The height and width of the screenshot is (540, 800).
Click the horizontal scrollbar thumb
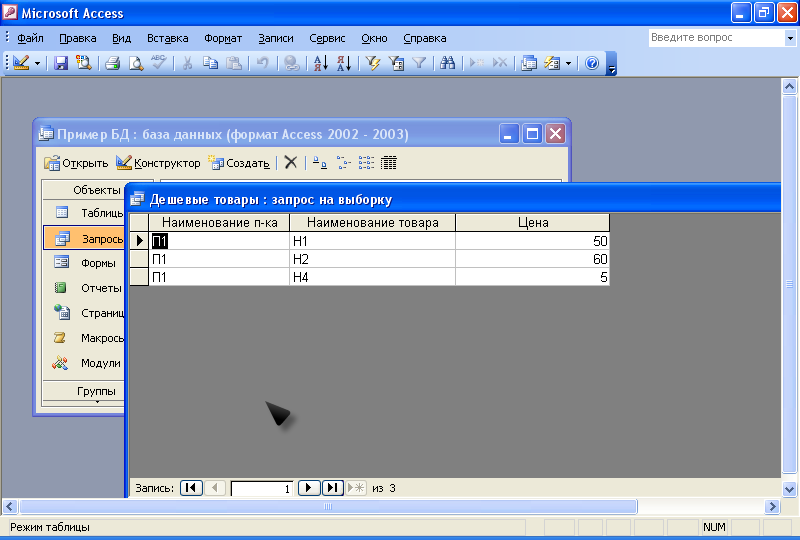click(328, 506)
